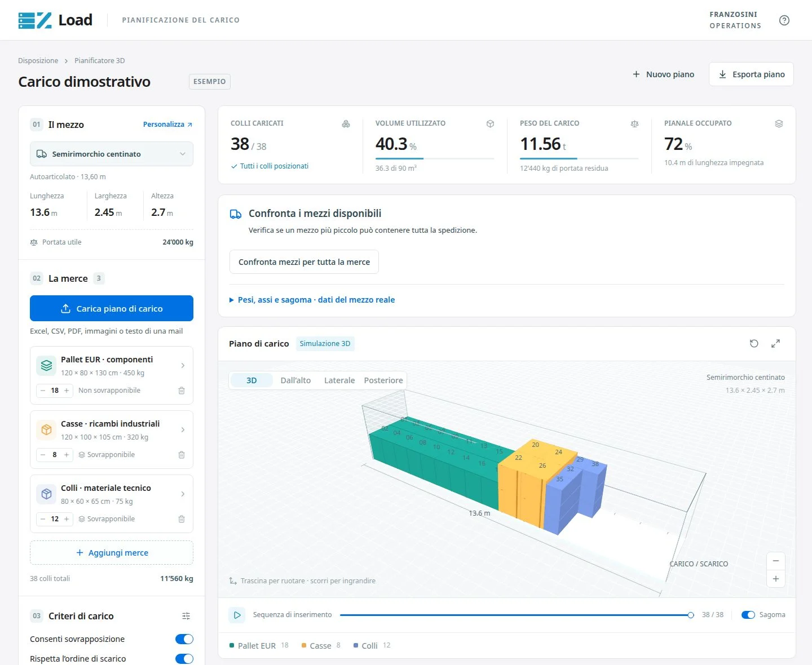
Task: Click the Simulazione 3D badge
Action: (x=325, y=344)
